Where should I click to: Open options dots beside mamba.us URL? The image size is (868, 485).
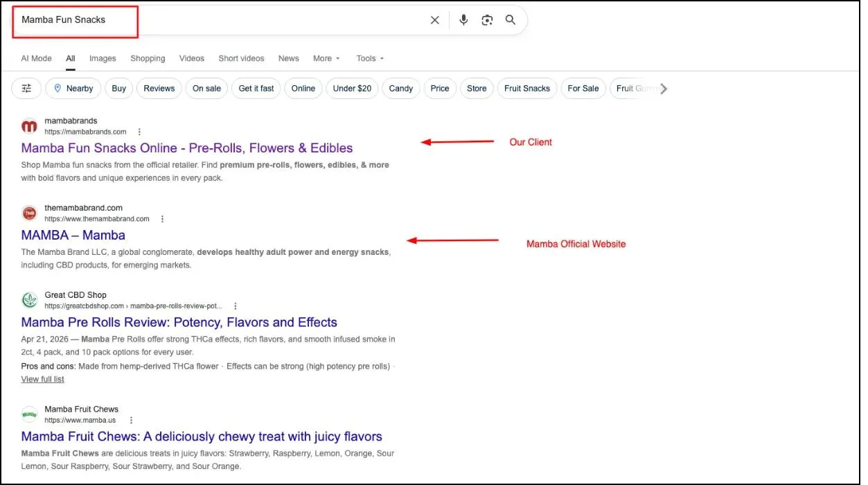[131, 420]
